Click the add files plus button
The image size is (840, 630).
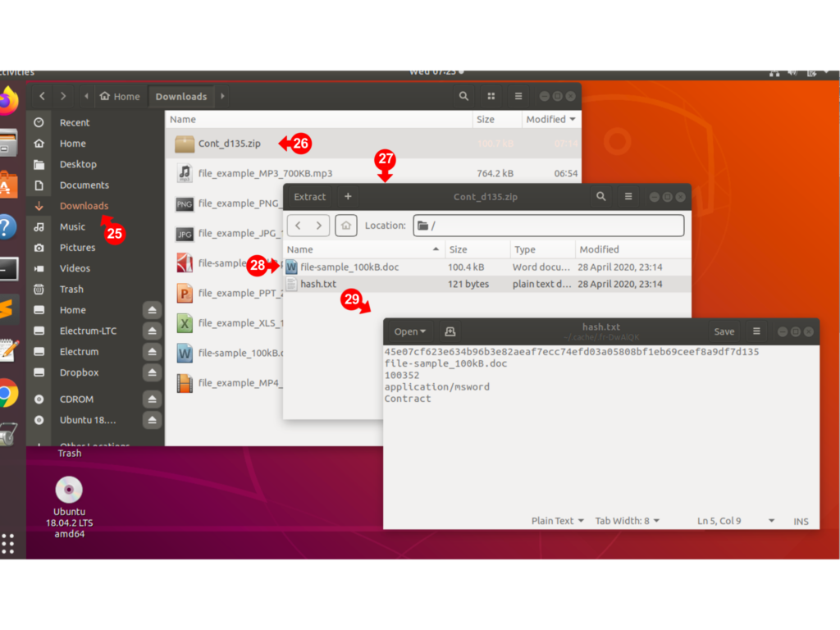348,197
